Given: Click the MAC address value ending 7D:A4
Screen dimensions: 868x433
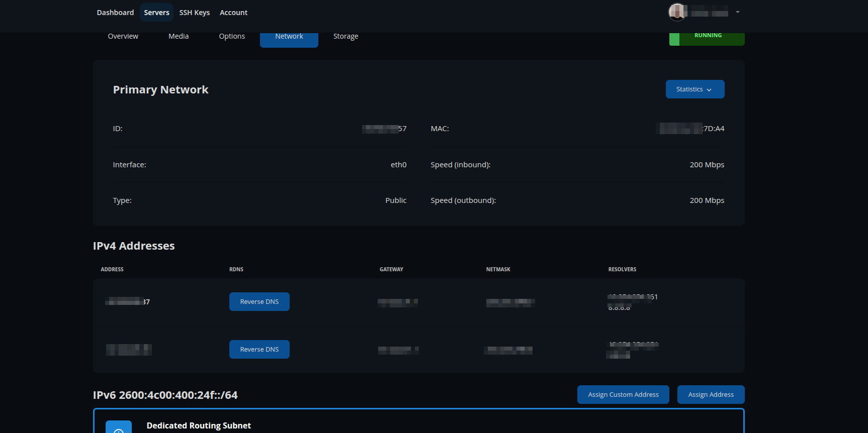Looking at the screenshot, I should 691,129.
